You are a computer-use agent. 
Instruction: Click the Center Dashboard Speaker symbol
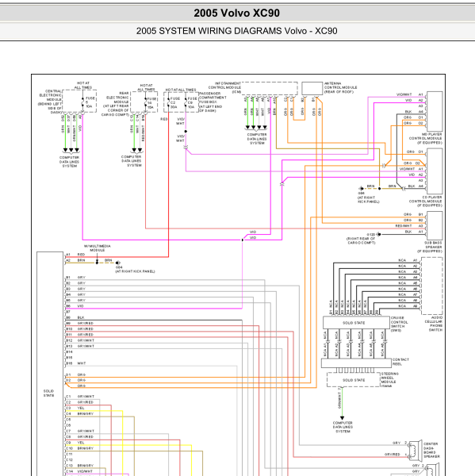[x=416, y=450]
